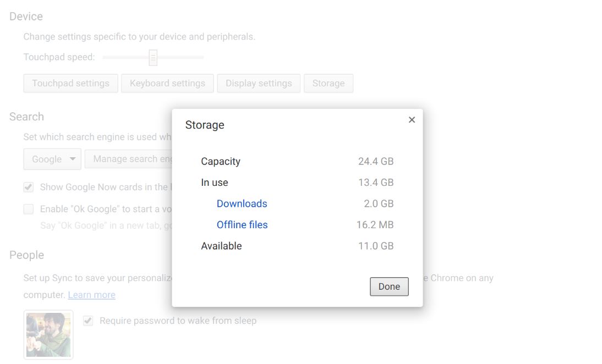Click the Learn more link

91,295
